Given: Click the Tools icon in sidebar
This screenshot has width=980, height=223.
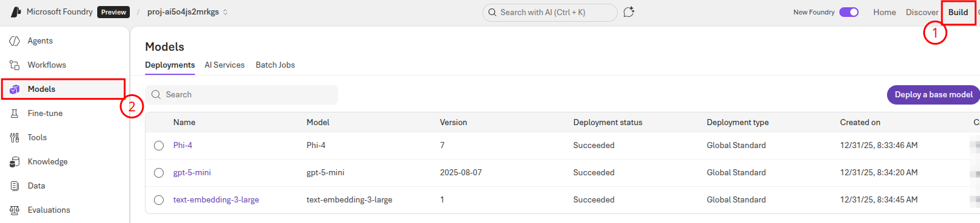Looking at the screenshot, I should pos(14,137).
